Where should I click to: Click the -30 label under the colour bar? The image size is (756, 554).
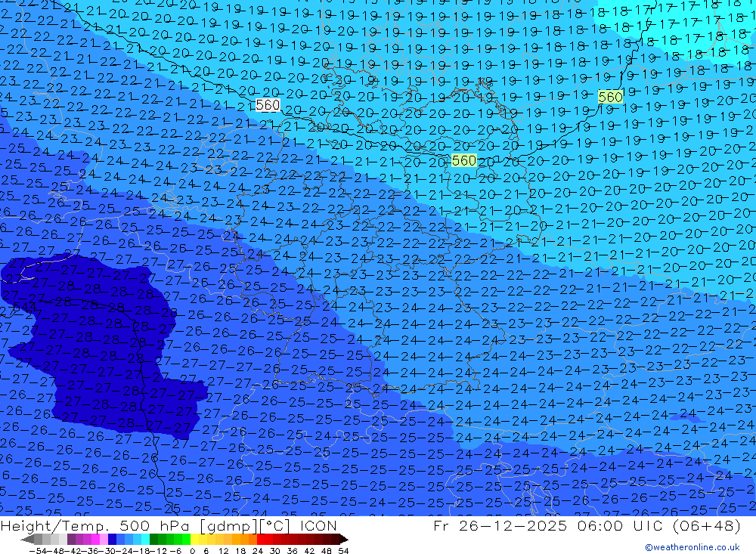point(107,551)
